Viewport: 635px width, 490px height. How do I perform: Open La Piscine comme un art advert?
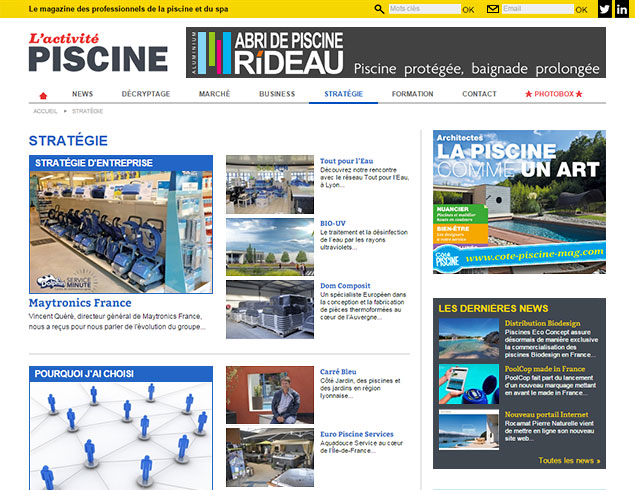pos(519,202)
